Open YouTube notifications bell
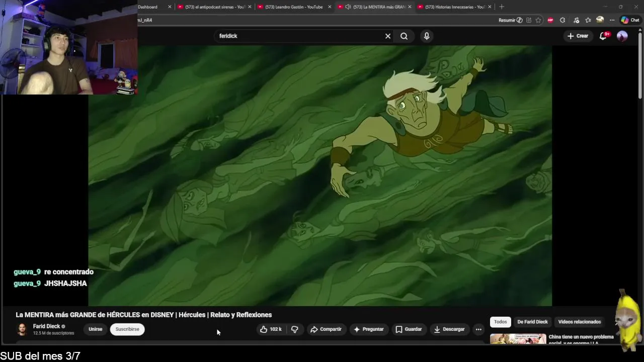This screenshot has height=362, width=644. point(603,36)
